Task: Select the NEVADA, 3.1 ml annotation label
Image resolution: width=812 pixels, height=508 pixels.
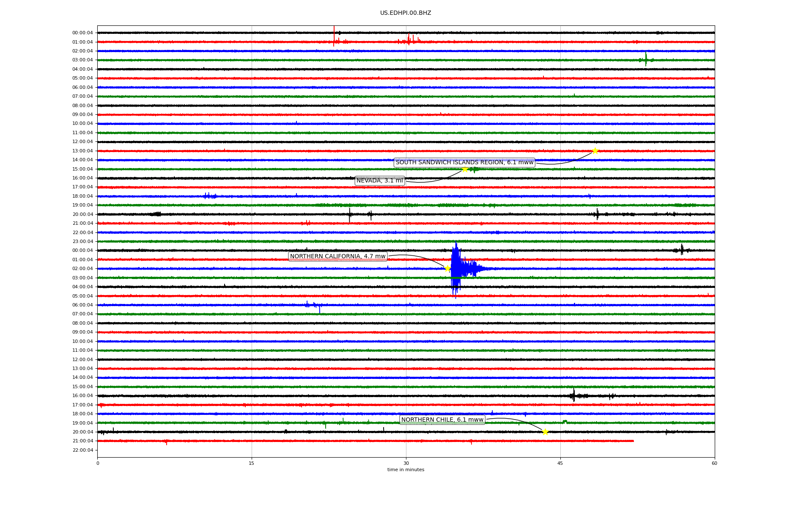Action: pos(380,181)
